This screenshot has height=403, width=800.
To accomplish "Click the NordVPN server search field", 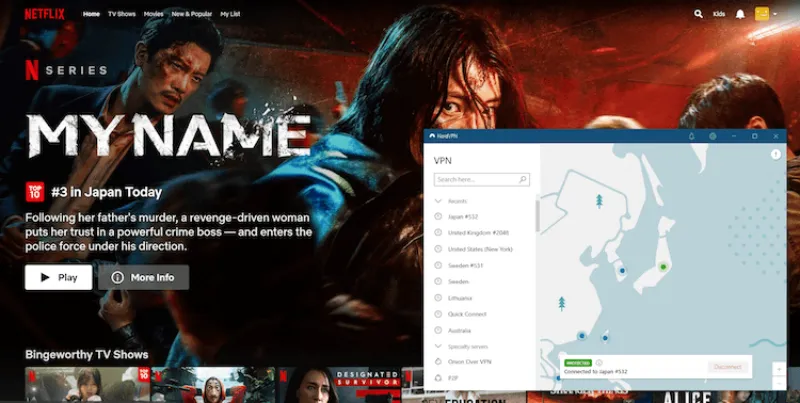I will [482, 180].
